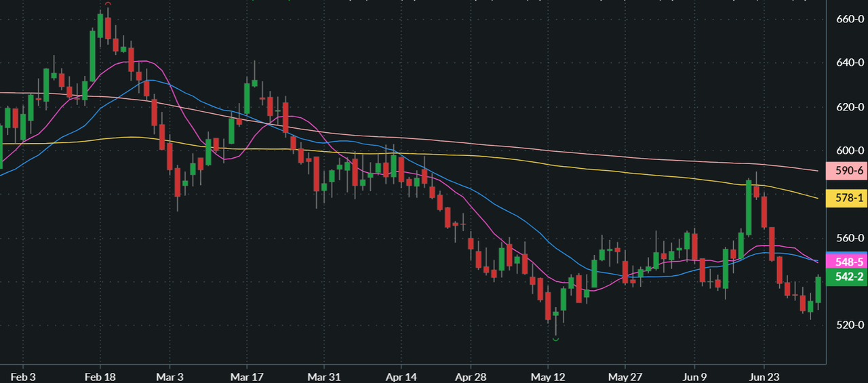Select the Mar 3 date label

pyautogui.click(x=171, y=376)
